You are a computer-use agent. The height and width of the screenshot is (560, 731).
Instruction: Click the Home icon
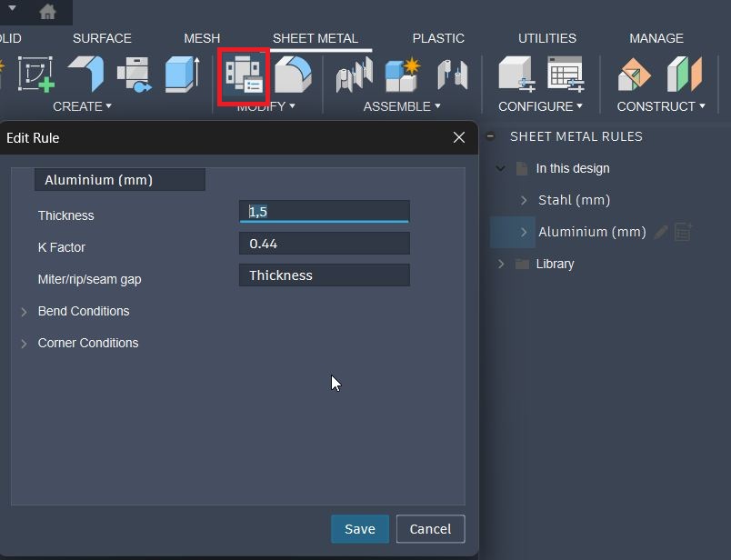click(x=47, y=11)
